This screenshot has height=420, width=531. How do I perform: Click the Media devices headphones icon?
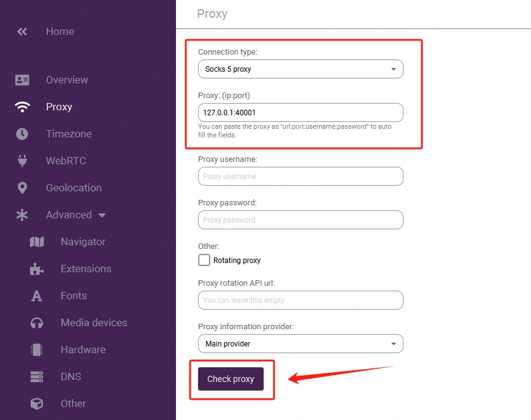coord(37,323)
